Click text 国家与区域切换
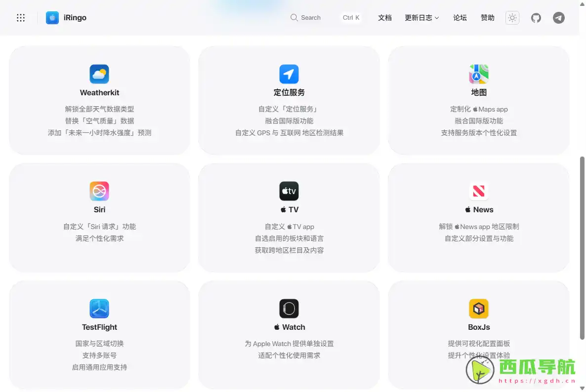The width and height of the screenshot is (586, 392). pyautogui.click(x=99, y=344)
